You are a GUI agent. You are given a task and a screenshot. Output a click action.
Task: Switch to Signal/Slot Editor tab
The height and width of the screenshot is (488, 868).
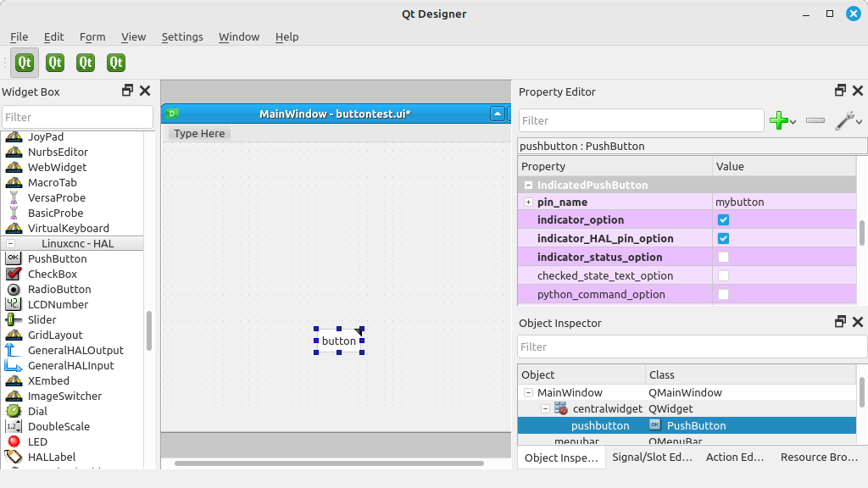652,457
